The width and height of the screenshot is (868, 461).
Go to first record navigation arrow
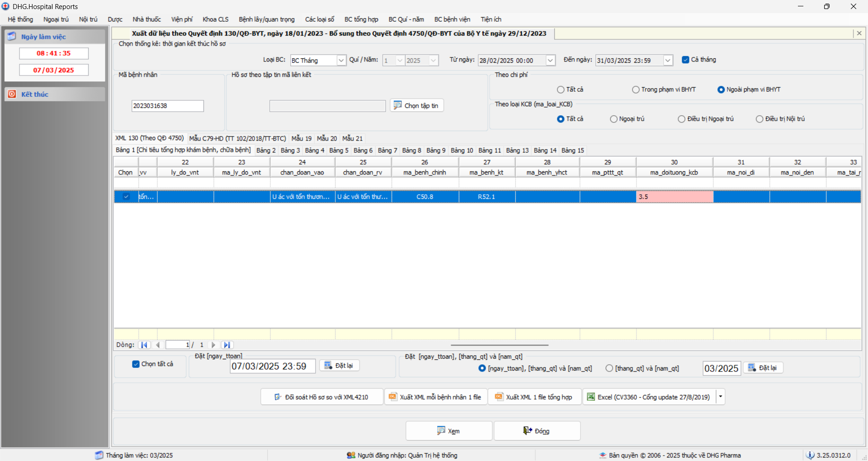point(144,345)
